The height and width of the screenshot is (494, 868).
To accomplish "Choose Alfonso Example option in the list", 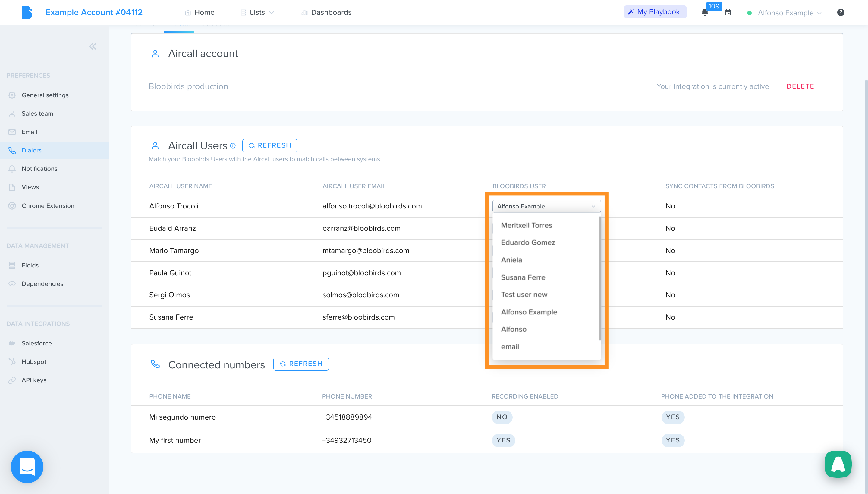I will point(529,312).
